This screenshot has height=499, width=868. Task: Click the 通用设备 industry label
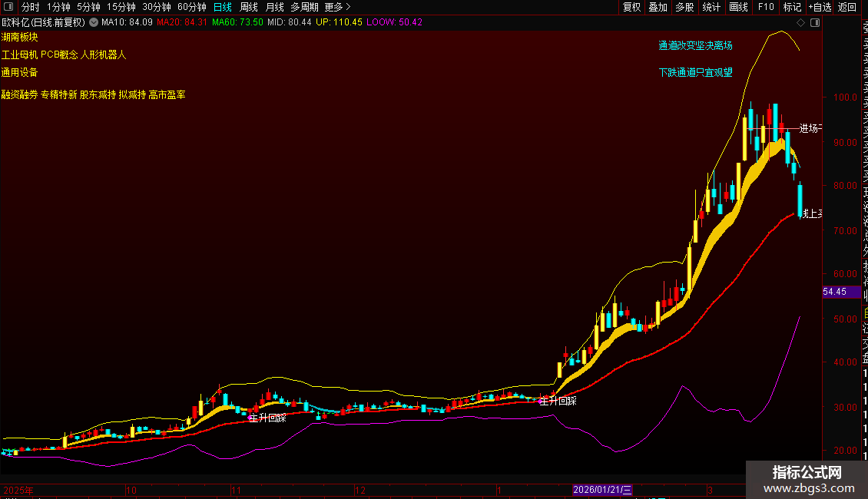pyautogui.click(x=19, y=72)
